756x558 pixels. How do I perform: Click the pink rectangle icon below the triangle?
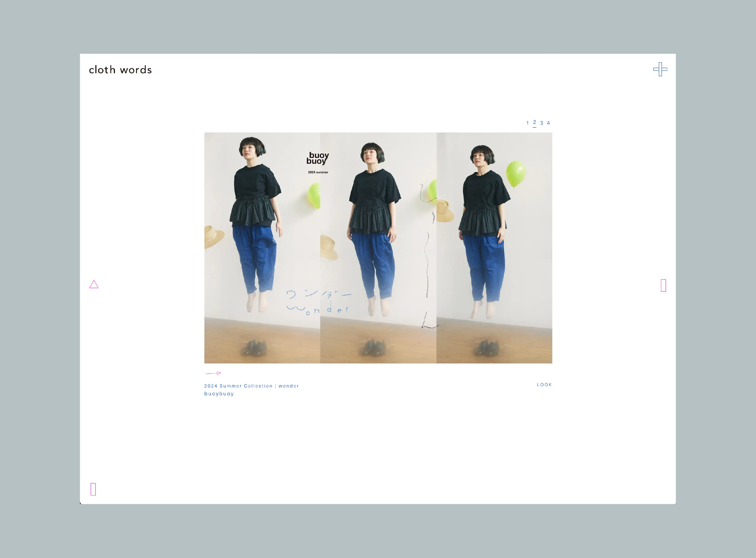[x=93, y=489]
